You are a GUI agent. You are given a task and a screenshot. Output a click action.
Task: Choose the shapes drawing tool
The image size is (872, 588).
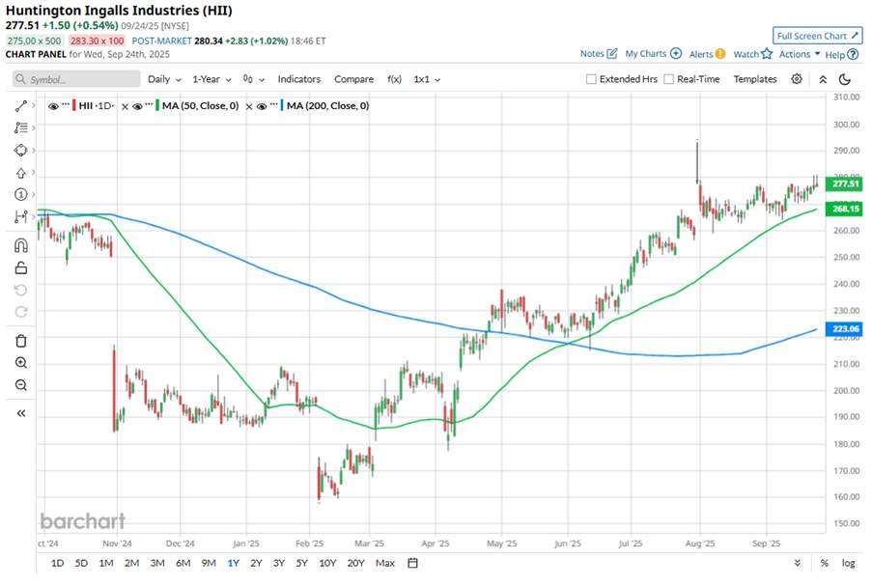point(21,151)
